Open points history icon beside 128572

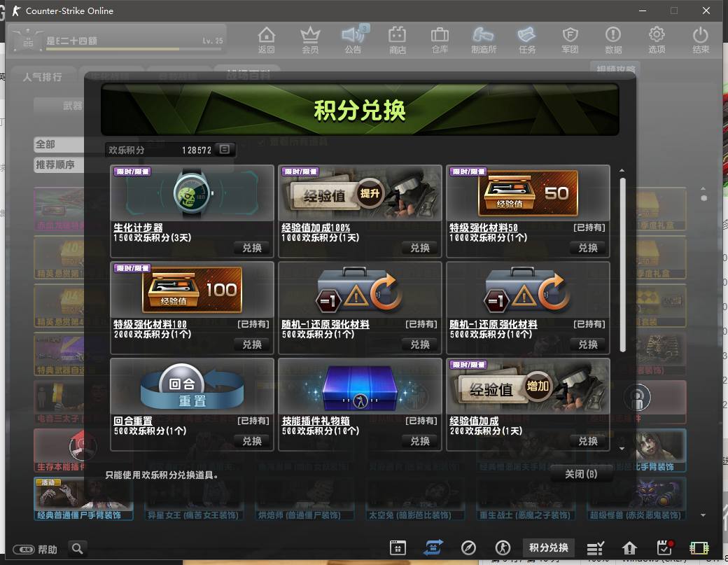click(225, 150)
